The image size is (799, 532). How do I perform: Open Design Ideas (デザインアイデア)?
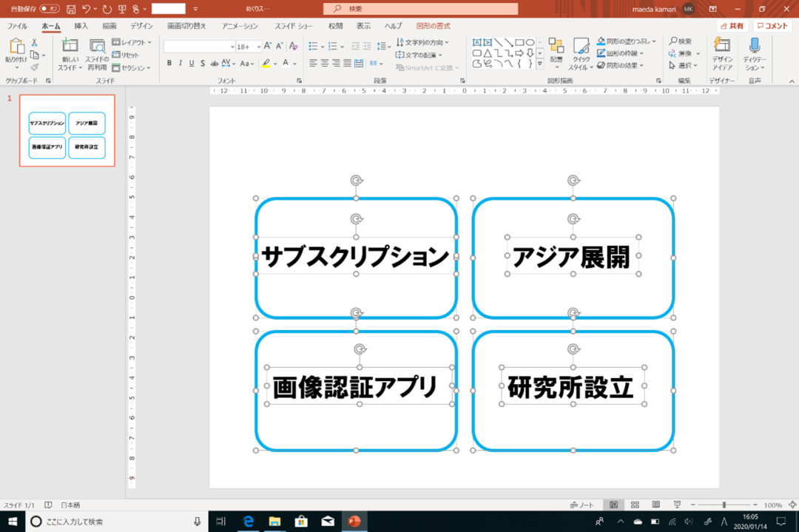coord(722,54)
